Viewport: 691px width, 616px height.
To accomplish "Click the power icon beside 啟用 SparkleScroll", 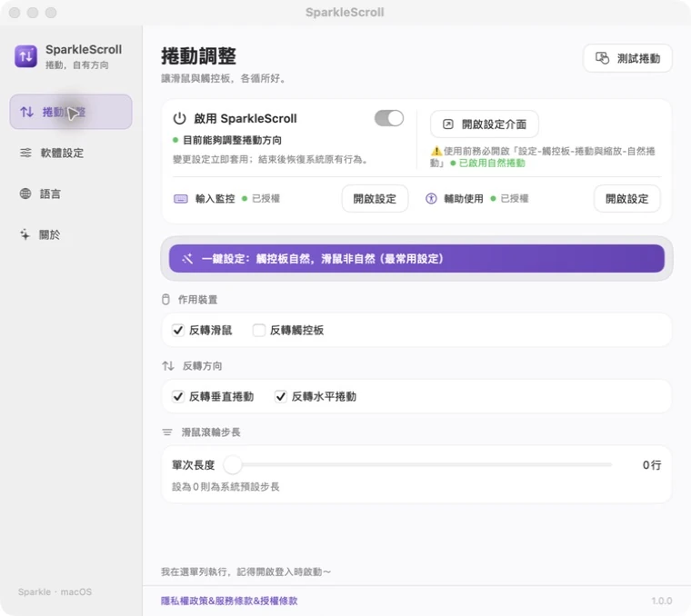I will pyautogui.click(x=179, y=118).
